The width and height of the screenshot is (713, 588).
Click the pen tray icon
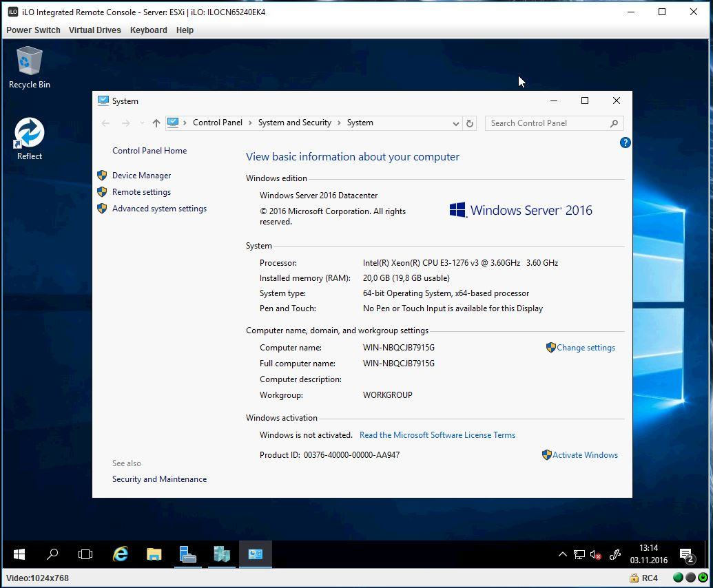(x=614, y=554)
